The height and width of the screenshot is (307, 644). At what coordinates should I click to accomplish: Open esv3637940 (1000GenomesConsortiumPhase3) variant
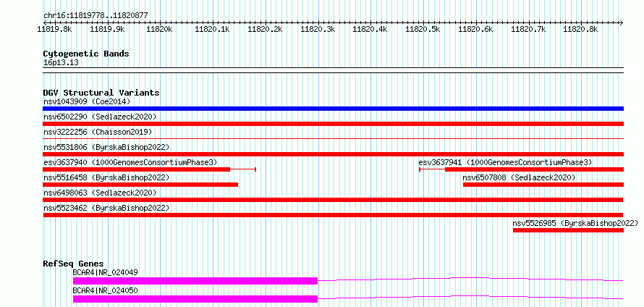[x=130, y=162]
